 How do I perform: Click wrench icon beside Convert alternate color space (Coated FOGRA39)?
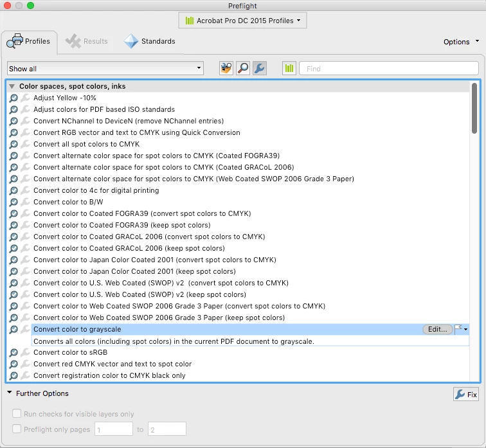[25, 156]
